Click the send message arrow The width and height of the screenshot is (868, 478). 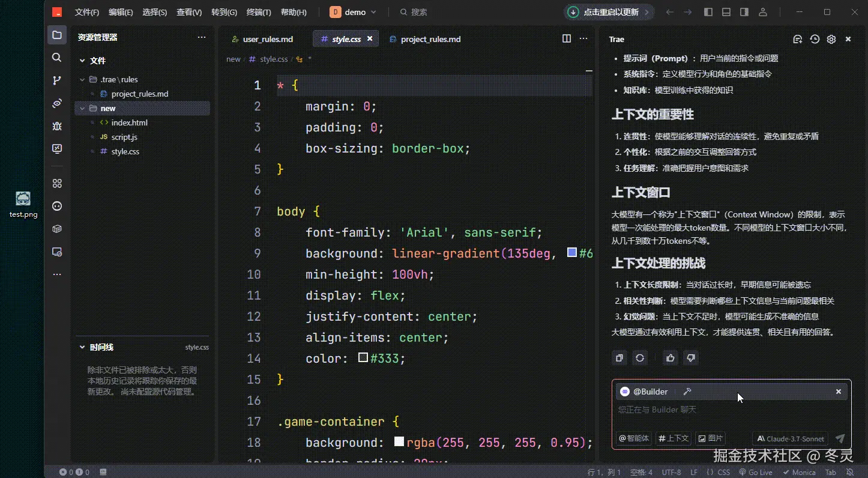[840, 438]
